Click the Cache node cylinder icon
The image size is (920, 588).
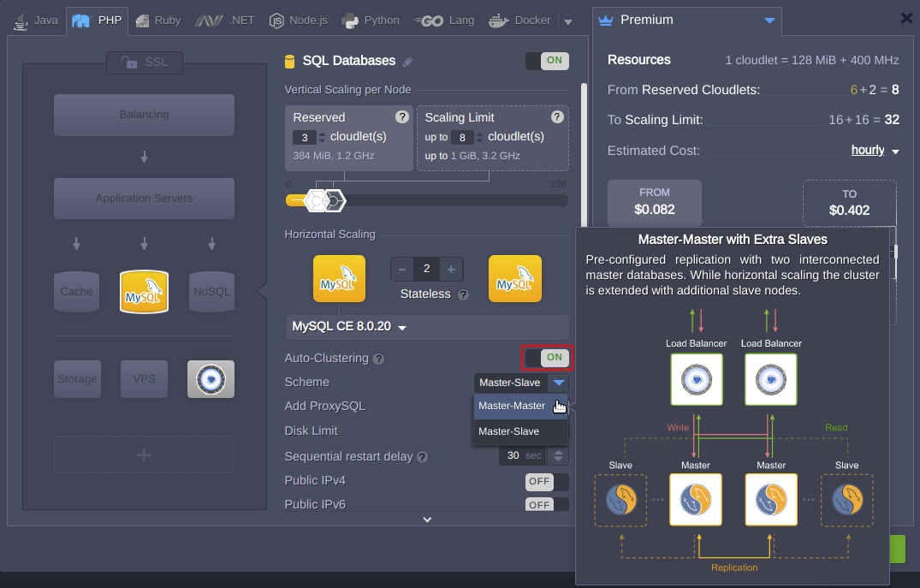click(76, 292)
